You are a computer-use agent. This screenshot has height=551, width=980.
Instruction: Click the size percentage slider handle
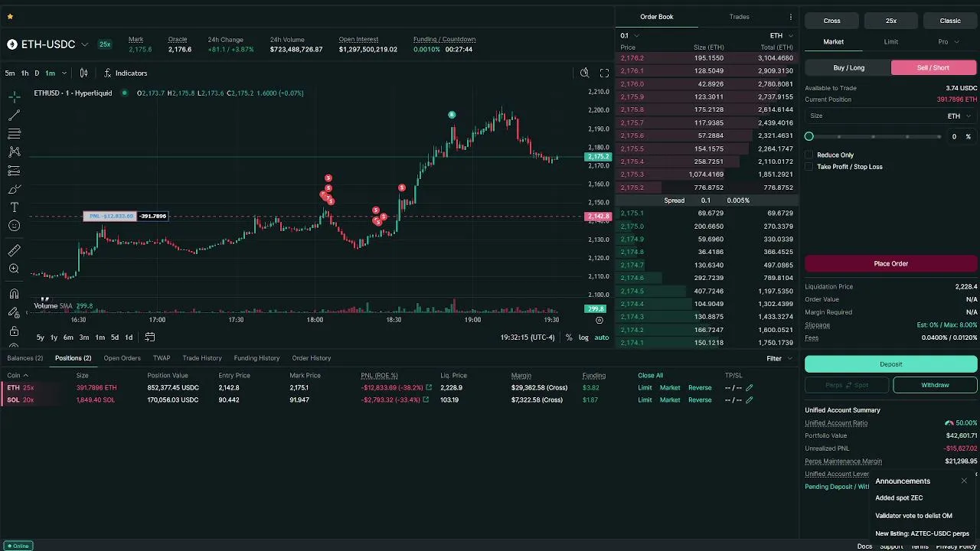point(809,136)
